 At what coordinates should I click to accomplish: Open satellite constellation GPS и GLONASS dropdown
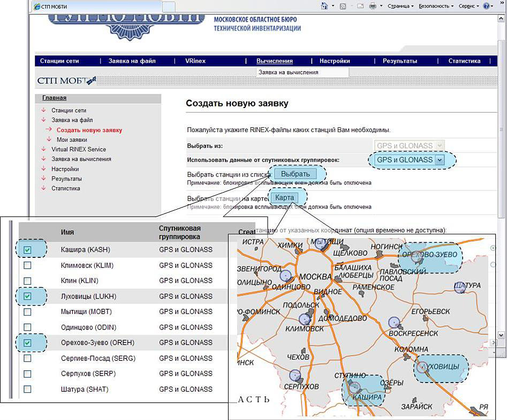click(409, 159)
